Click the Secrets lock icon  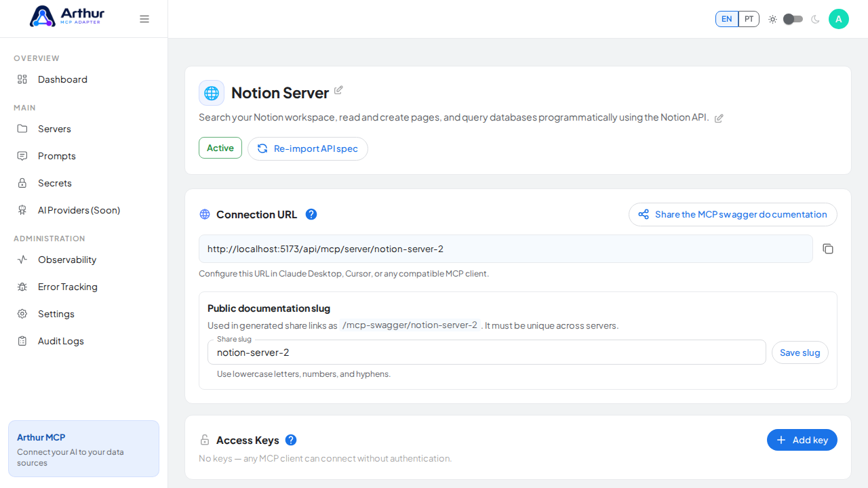pyautogui.click(x=22, y=183)
